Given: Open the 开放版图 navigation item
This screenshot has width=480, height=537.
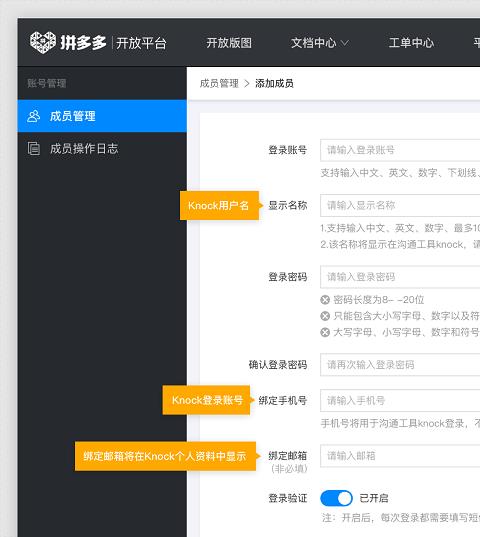Looking at the screenshot, I should click(x=229, y=43).
